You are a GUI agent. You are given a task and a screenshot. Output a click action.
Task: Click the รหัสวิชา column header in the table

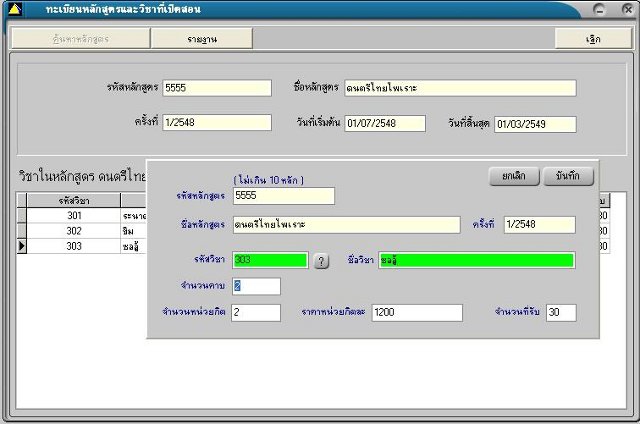(74, 200)
